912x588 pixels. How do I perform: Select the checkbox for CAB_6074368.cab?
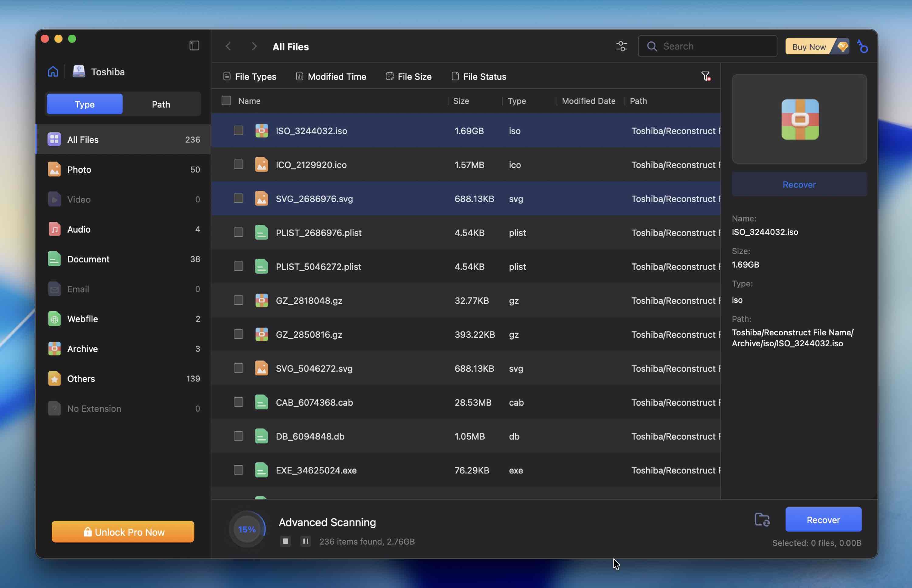point(238,402)
